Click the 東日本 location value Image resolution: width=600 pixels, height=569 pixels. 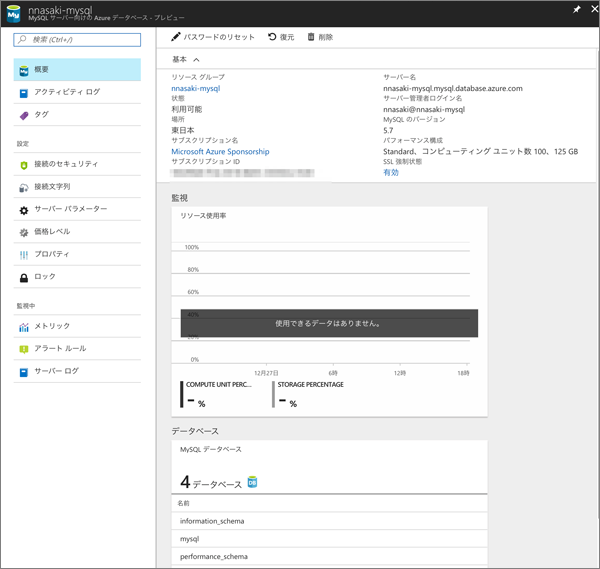point(183,130)
